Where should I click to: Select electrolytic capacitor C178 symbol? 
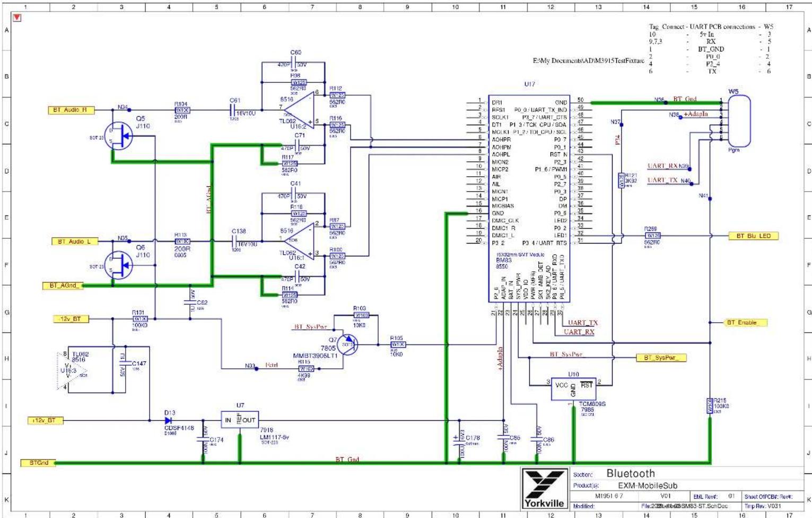point(459,441)
